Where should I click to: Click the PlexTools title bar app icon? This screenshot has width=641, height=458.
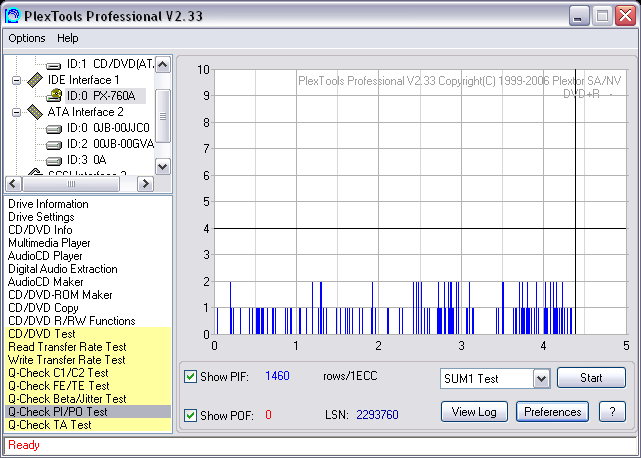pos(12,16)
